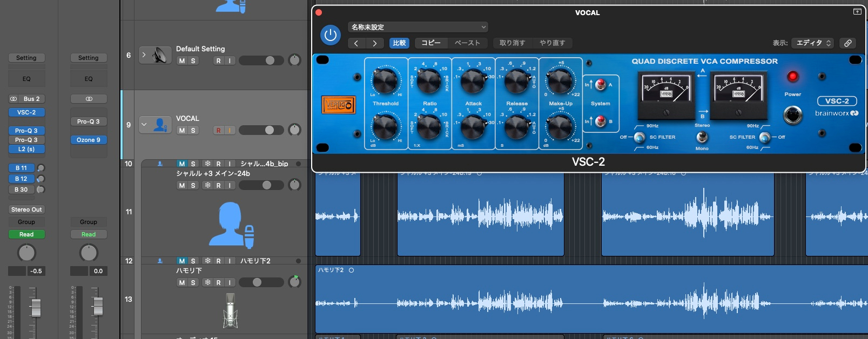Bypass the VSC-2 plugin with the power button

(x=330, y=36)
